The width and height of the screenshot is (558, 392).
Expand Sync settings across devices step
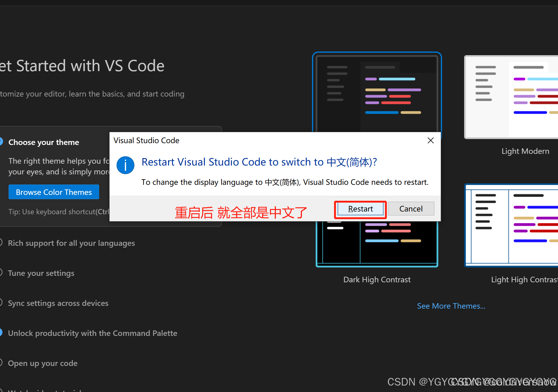58,303
